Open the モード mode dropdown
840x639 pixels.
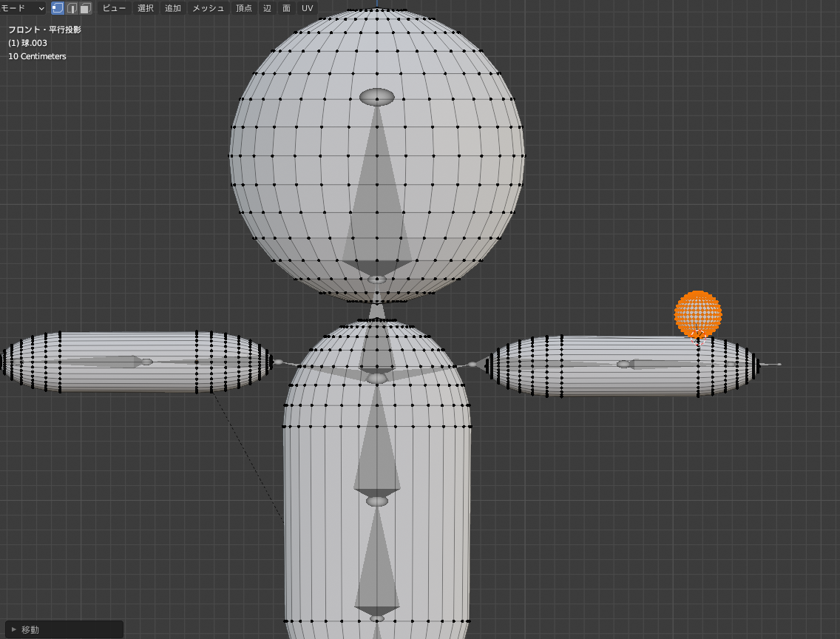(x=22, y=8)
